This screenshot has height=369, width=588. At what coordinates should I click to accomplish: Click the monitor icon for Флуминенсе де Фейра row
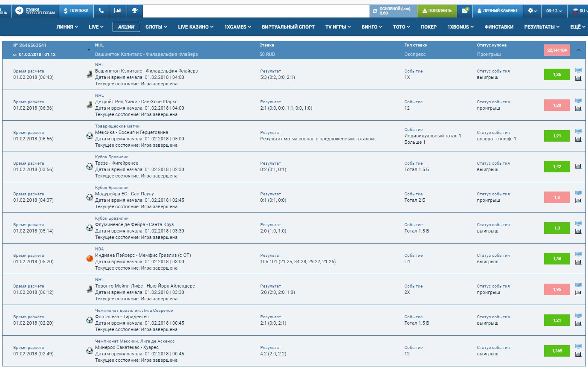pos(578,224)
